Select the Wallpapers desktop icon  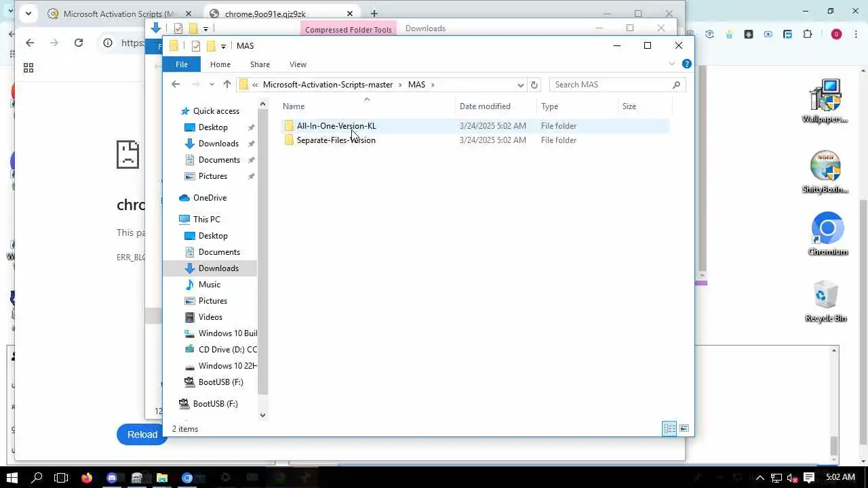click(x=825, y=101)
